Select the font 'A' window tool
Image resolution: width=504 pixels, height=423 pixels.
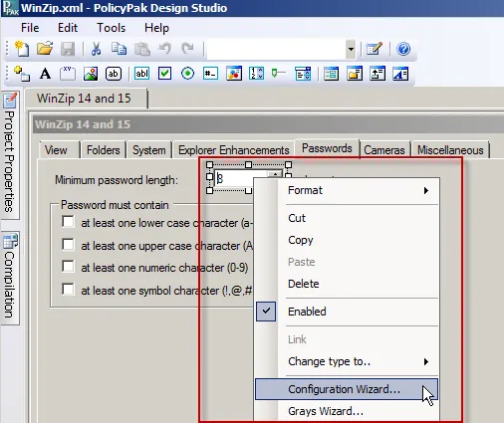point(400,74)
